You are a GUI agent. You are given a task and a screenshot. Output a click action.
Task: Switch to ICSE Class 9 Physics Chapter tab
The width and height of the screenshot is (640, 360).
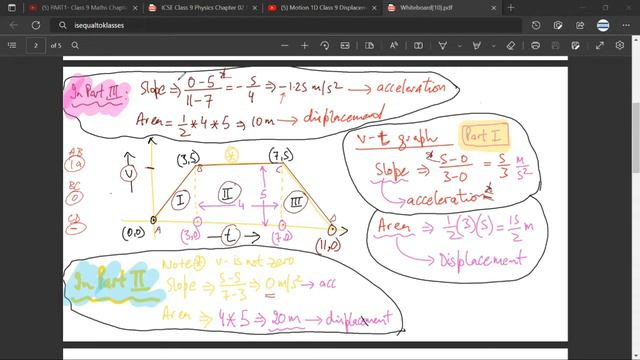point(203,7)
